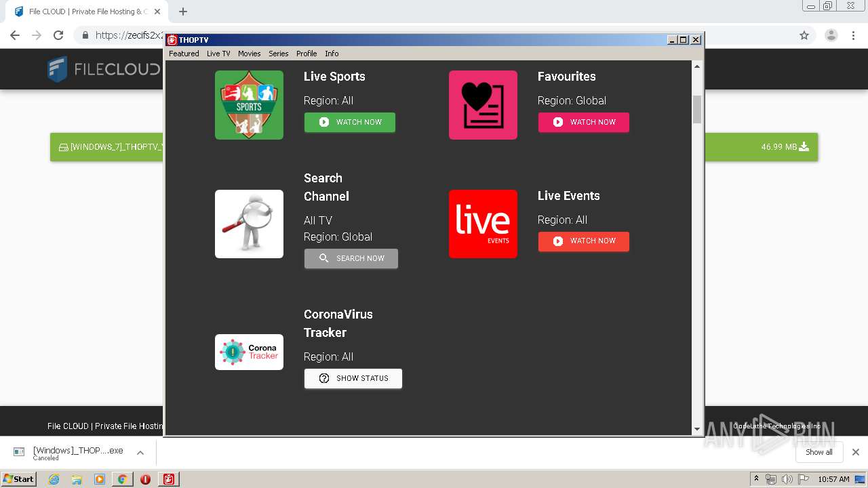
Task: Reload the page in Chrome
Action: (58, 35)
